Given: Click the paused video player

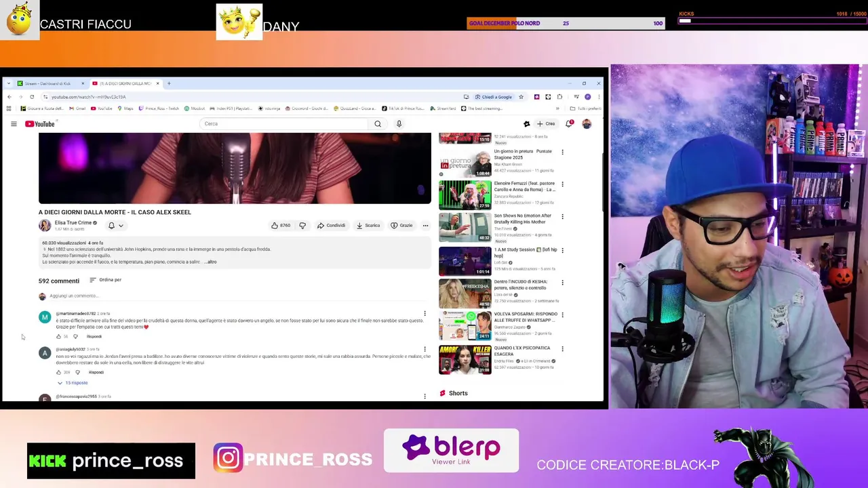Looking at the screenshot, I should (x=235, y=168).
